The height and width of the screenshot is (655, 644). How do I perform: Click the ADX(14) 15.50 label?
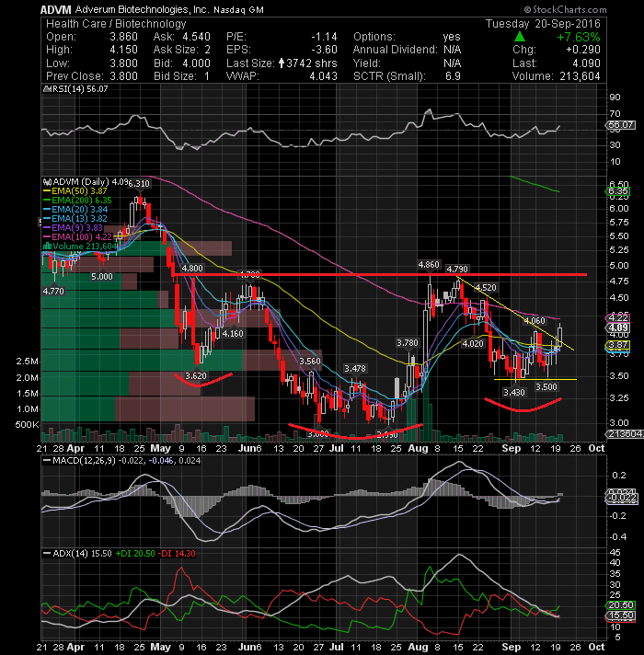pos(82,554)
